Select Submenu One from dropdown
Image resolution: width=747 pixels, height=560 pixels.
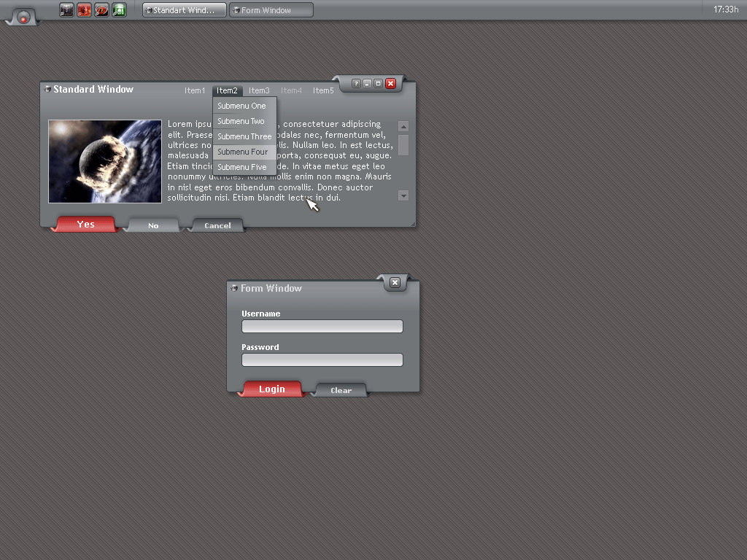coord(242,106)
